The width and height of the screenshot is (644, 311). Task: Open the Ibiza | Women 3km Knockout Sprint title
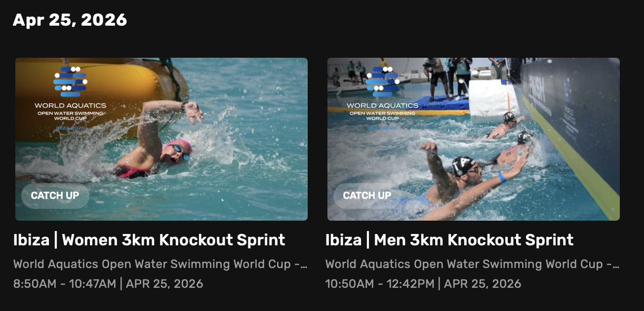click(149, 240)
